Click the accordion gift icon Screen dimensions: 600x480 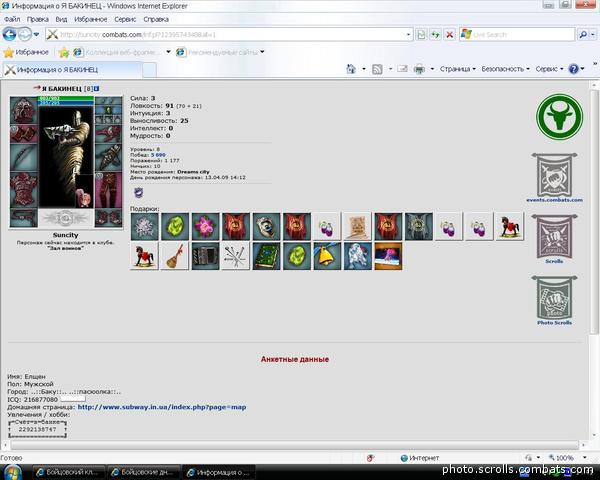[x=205, y=256]
